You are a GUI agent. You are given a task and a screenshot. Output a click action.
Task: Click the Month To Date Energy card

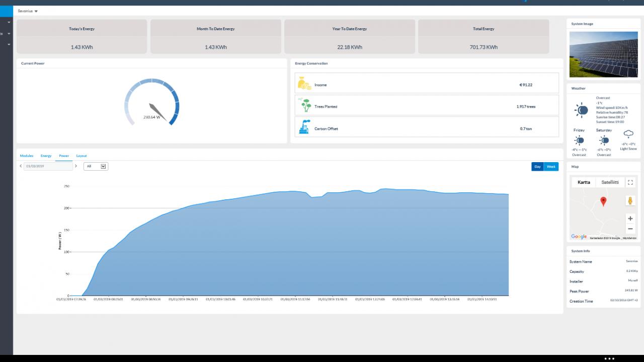[x=216, y=37]
